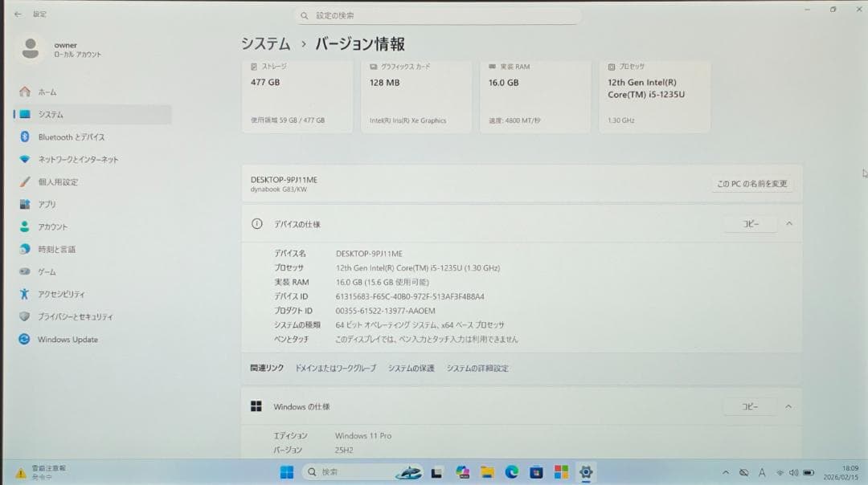
Task: Open 個人用設定 (Personalization) settings
Action: coord(61,181)
